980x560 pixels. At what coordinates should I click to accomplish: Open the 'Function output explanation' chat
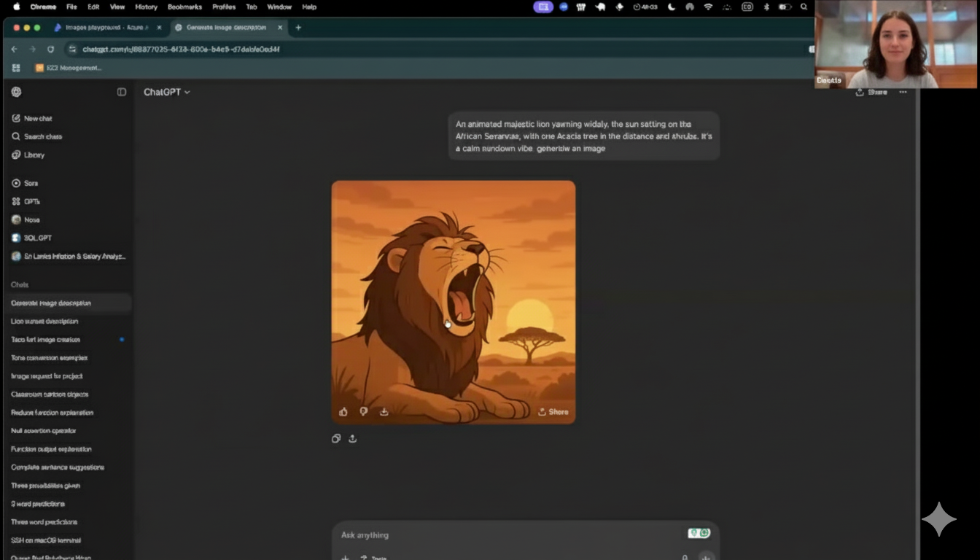[51, 448]
